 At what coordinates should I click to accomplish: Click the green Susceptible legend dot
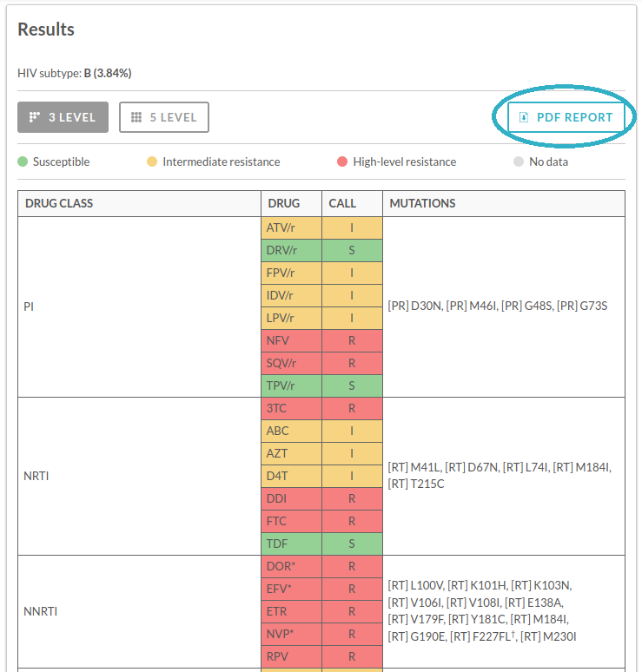tap(23, 161)
